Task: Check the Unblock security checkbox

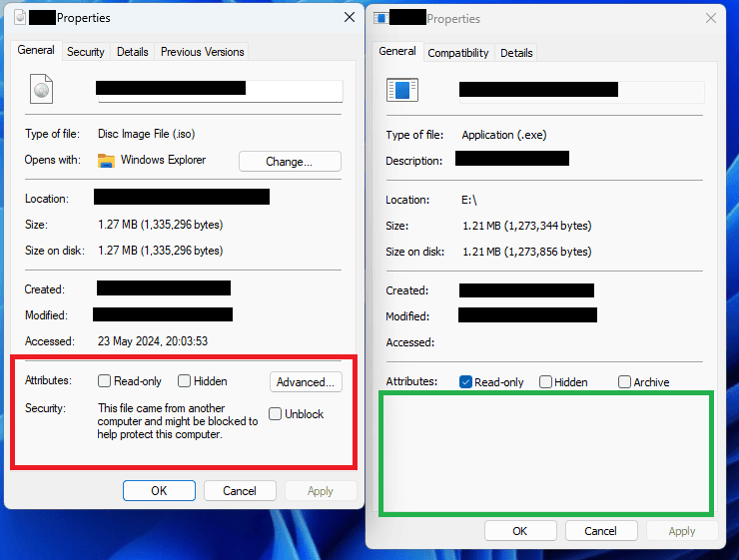Action: (x=276, y=414)
